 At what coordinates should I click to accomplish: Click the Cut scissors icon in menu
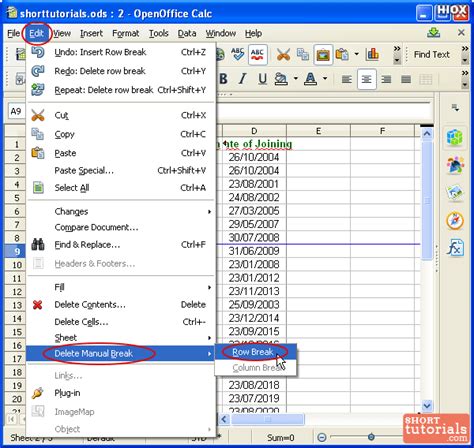(38, 115)
